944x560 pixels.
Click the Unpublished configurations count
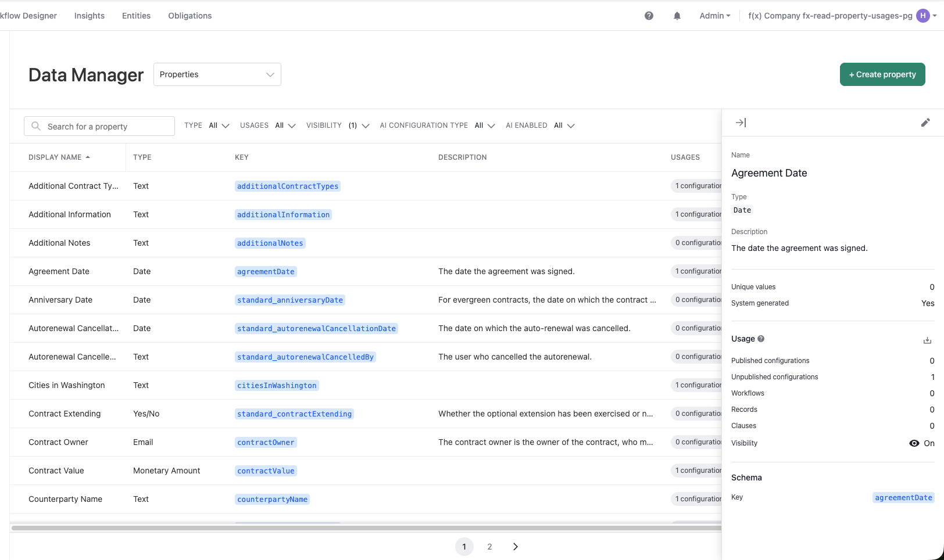(932, 377)
